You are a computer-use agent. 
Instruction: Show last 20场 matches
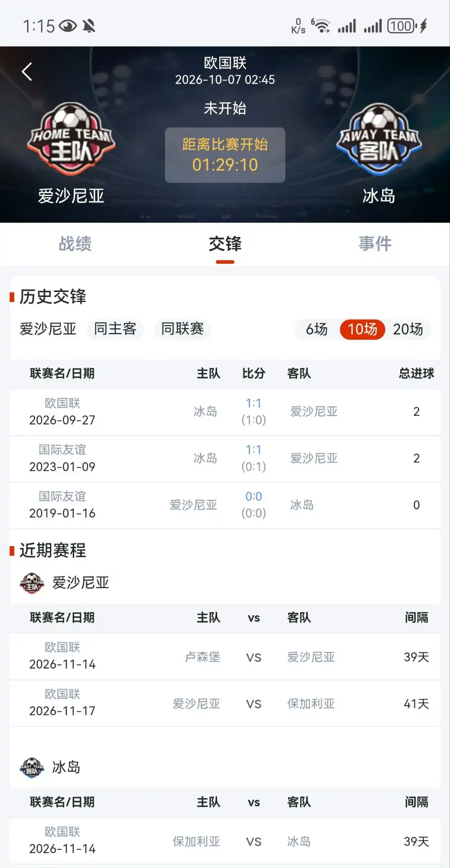tap(408, 329)
